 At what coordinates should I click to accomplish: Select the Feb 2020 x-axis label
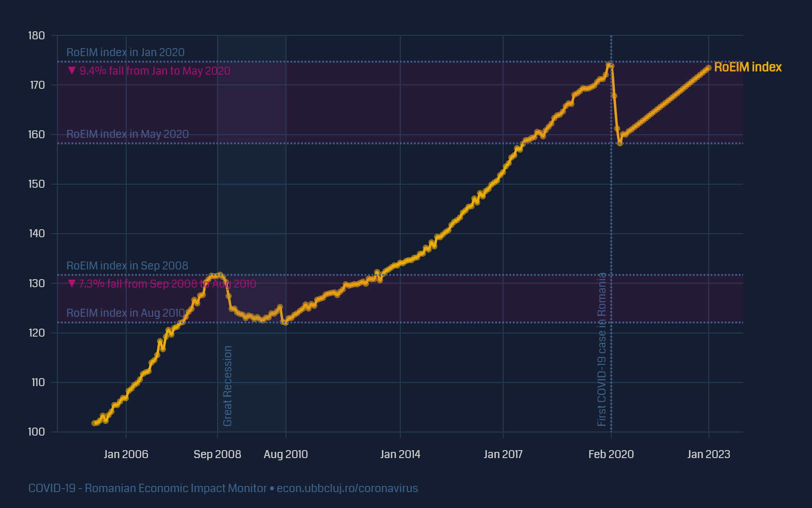point(611,454)
